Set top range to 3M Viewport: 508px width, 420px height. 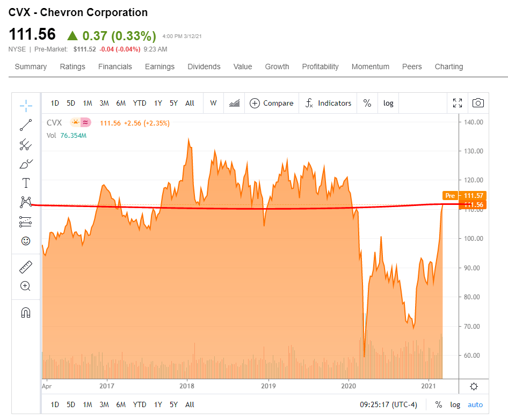coord(104,103)
